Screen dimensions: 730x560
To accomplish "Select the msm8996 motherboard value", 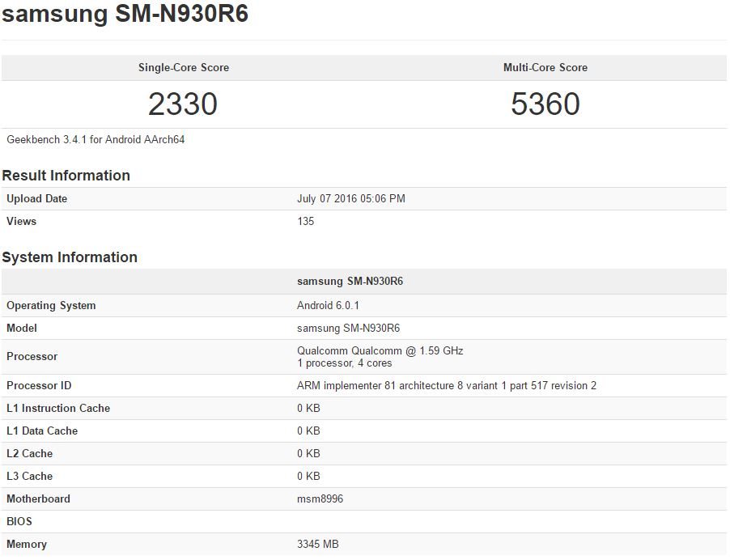I will (320, 499).
